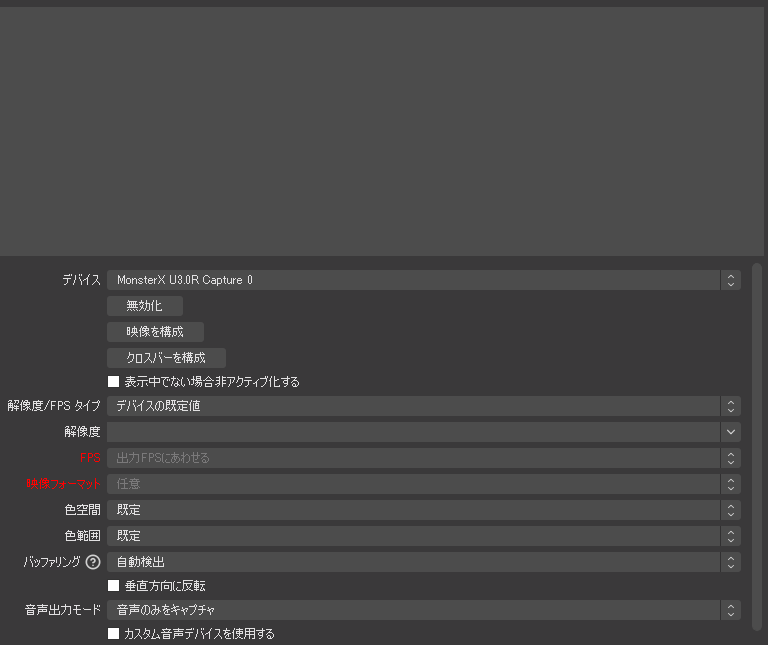Open the 色空間 dropdown

424,510
